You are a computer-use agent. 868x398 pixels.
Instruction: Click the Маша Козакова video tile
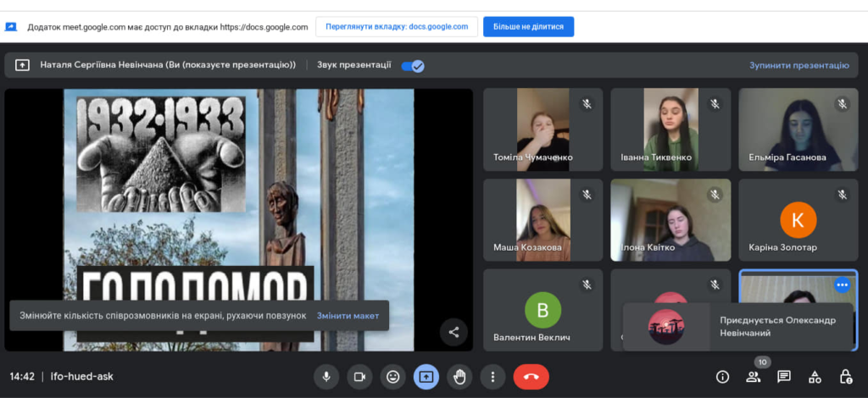point(542,220)
